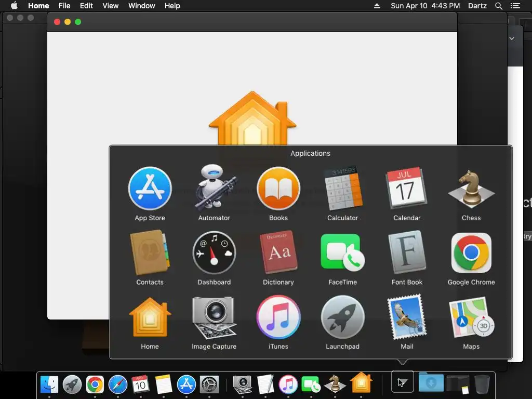Open Safari from the Dock
532x399 pixels.
(118, 384)
